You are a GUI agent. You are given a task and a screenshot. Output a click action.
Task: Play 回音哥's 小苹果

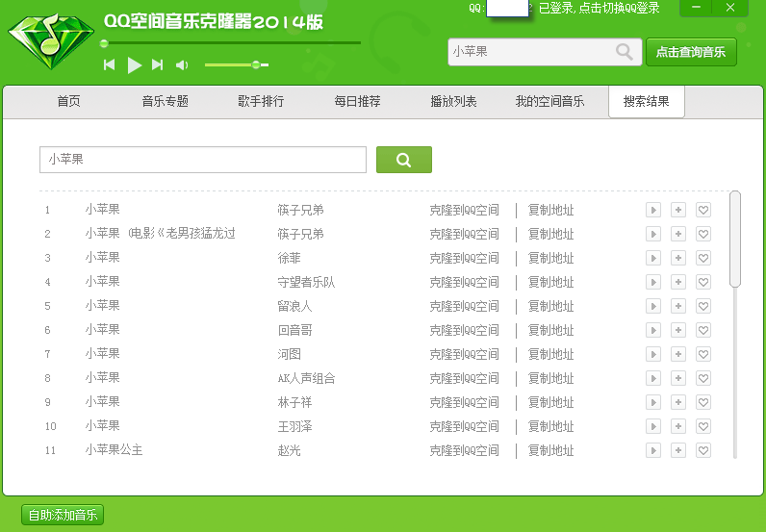653,330
